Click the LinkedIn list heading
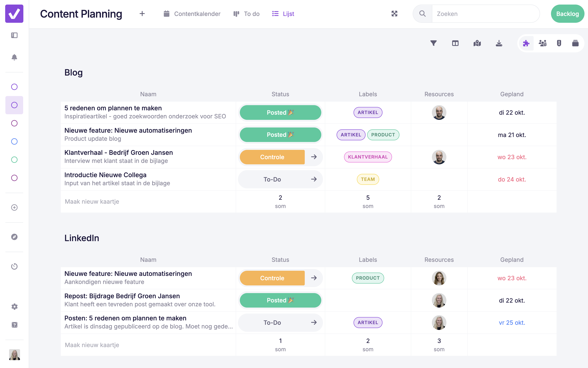 pyautogui.click(x=82, y=238)
